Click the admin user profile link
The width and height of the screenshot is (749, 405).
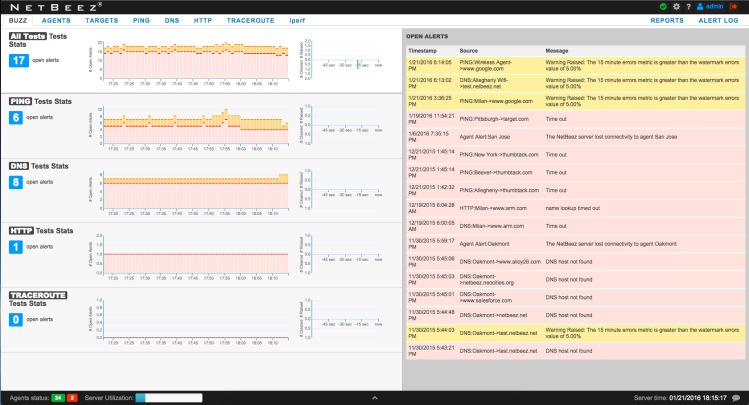pos(710,7)
